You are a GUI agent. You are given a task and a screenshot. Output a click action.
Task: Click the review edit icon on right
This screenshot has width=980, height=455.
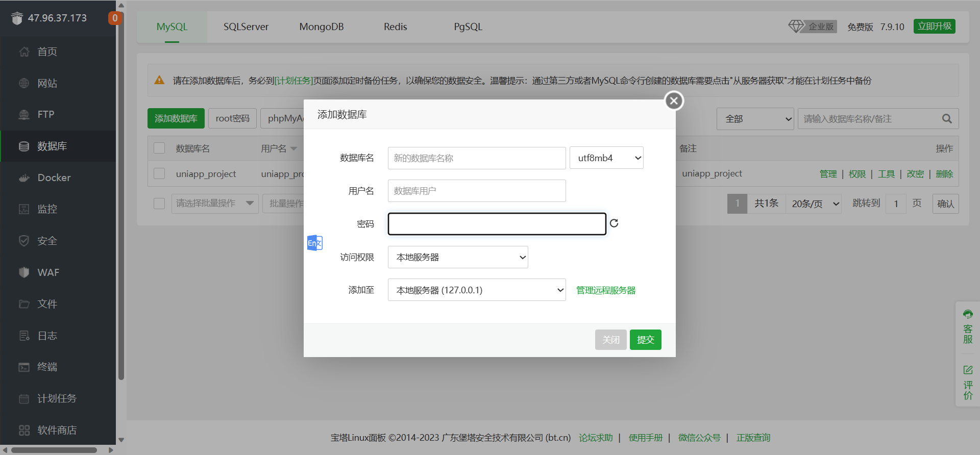(x=968, y=370)
